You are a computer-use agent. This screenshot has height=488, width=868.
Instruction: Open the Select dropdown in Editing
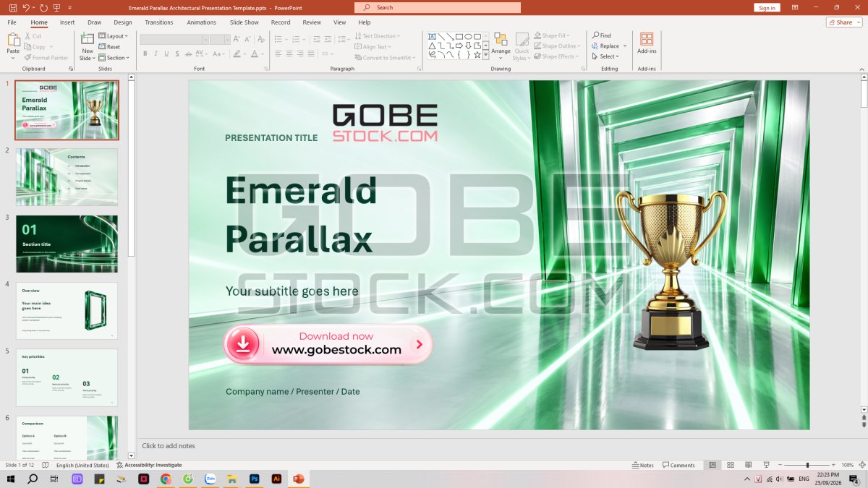[x=605, y=56]
